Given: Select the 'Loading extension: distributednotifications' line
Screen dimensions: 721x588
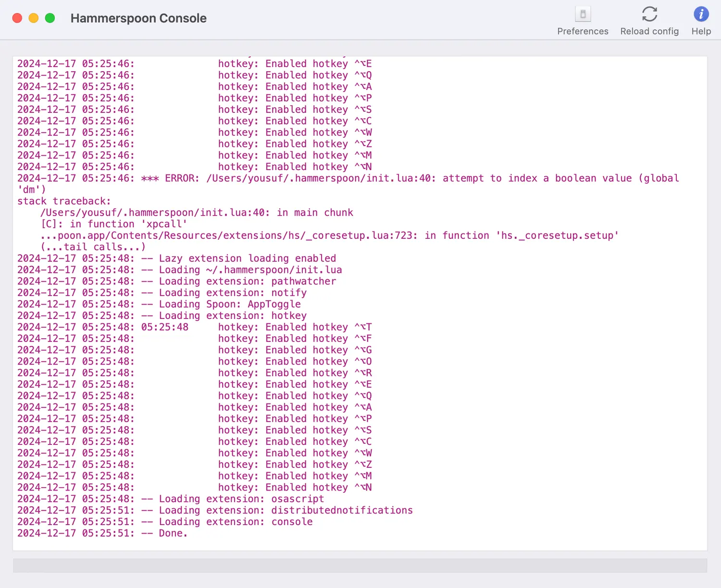Looking at the screenshot, I should click(x=215, y=511).
